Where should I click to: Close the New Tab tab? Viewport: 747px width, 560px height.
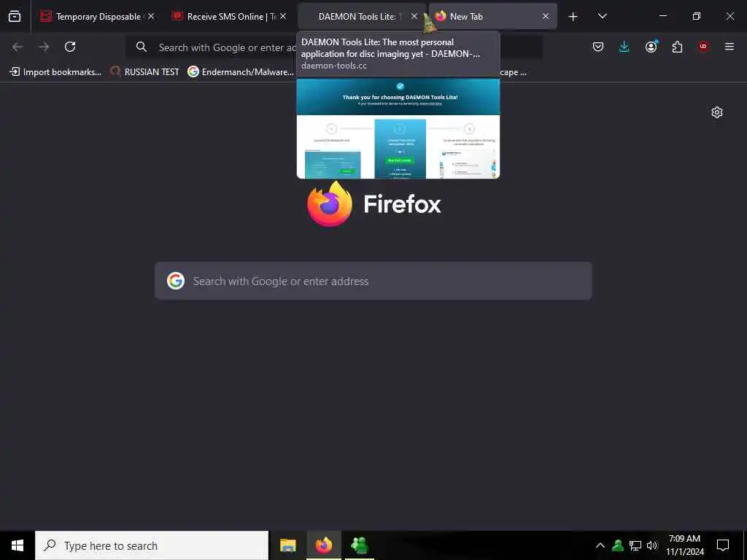pyautogui.click(x=546, y=16)
